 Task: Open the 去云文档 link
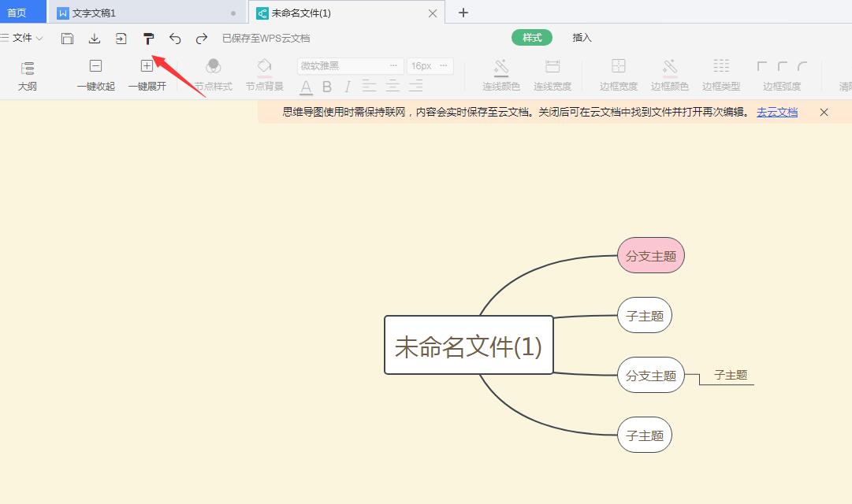778,112
